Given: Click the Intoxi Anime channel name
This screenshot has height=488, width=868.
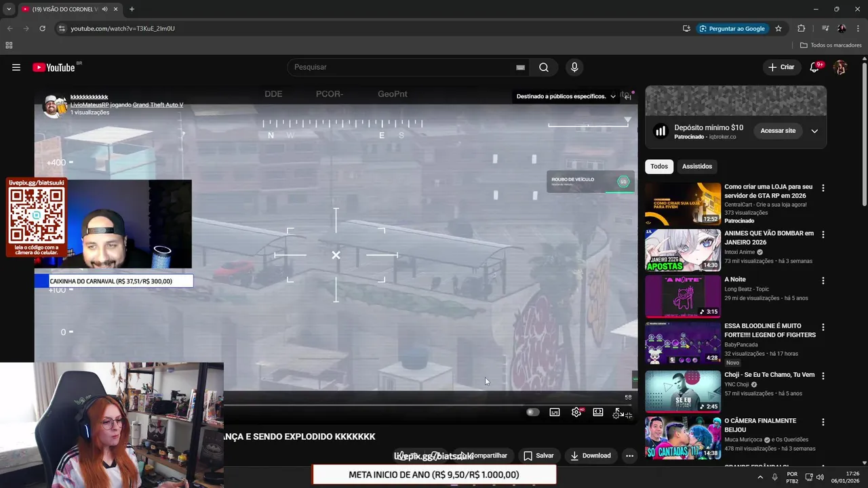Looking at the screenshot, I should coord(739,252).
